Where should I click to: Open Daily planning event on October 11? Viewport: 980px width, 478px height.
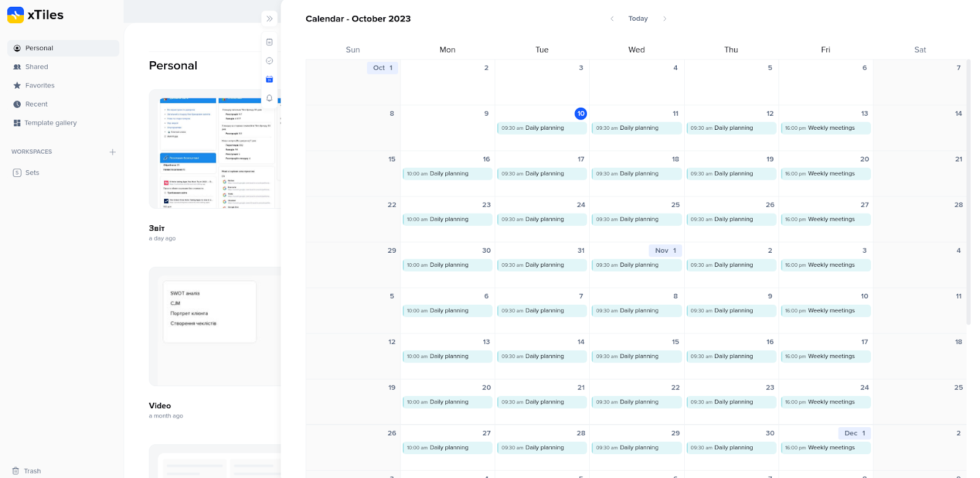point(636,128)
